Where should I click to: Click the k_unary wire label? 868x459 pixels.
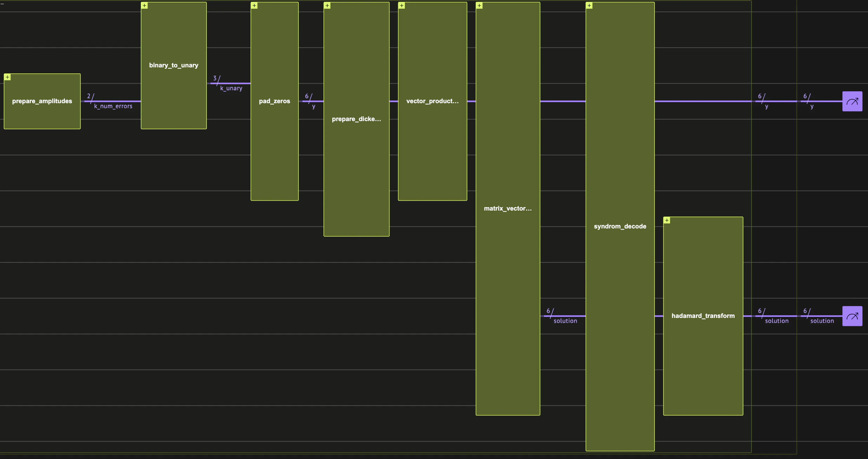tap(231, 88)
